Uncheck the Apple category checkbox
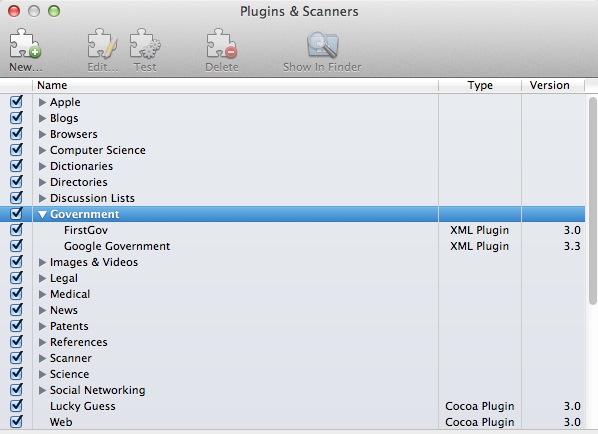The height and width of the screenshot is (434, 598). [16, 102]
